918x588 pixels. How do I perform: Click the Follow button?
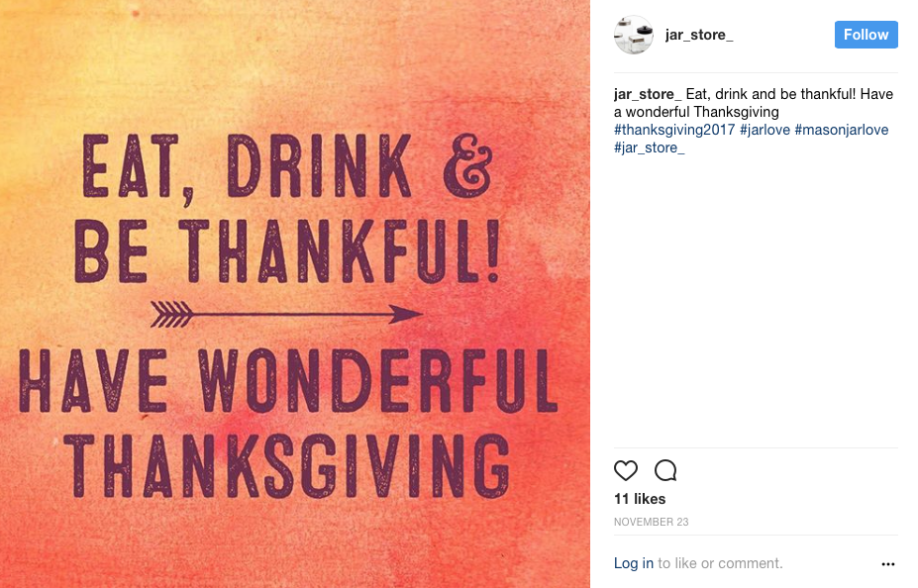click(x=866, y=35)
